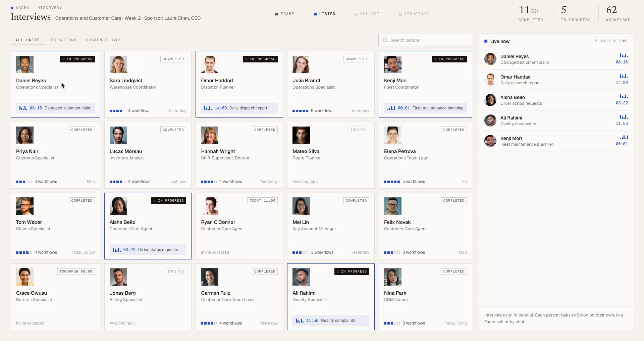644x341 pixels.
Task: Open Lucas Moreau's photo thumbnail
Action: tap(118, 135)
